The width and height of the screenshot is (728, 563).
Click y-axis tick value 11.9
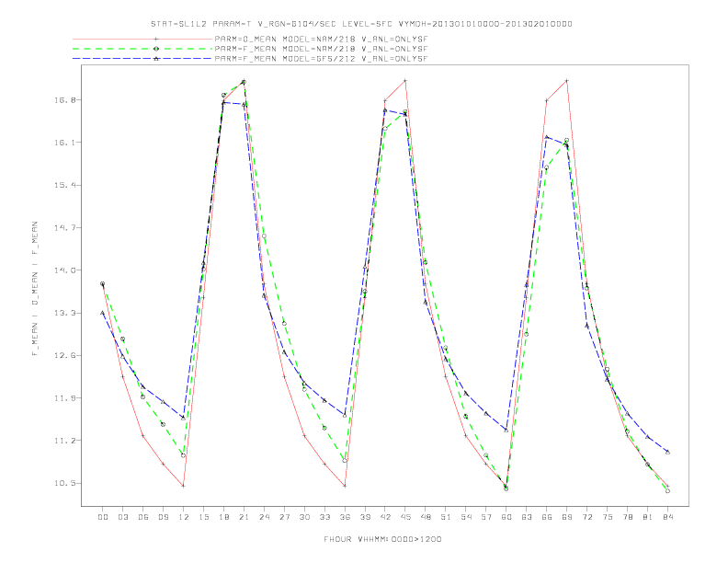coord(64,398)
